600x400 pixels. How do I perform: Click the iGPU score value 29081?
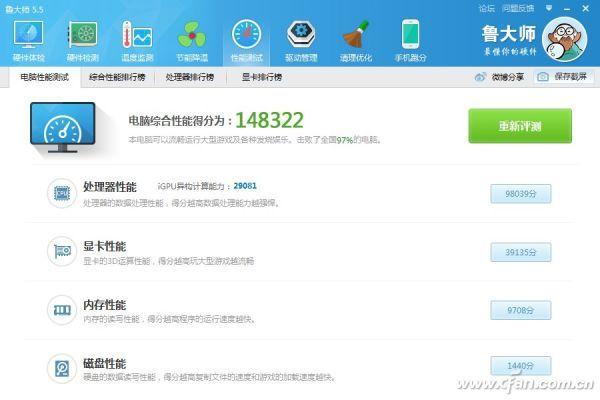click(245, 186)
